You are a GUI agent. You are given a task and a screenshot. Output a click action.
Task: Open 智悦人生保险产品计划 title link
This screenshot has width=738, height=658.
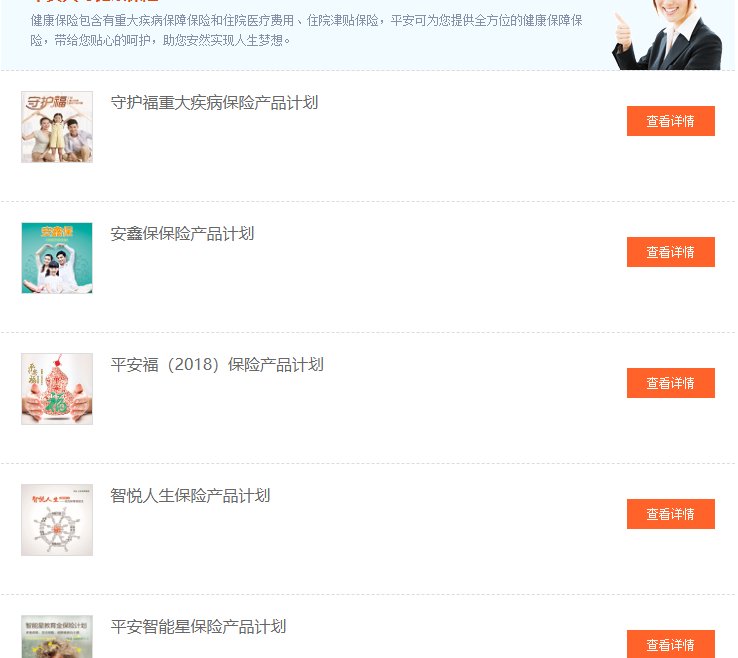tap(190, 495)
